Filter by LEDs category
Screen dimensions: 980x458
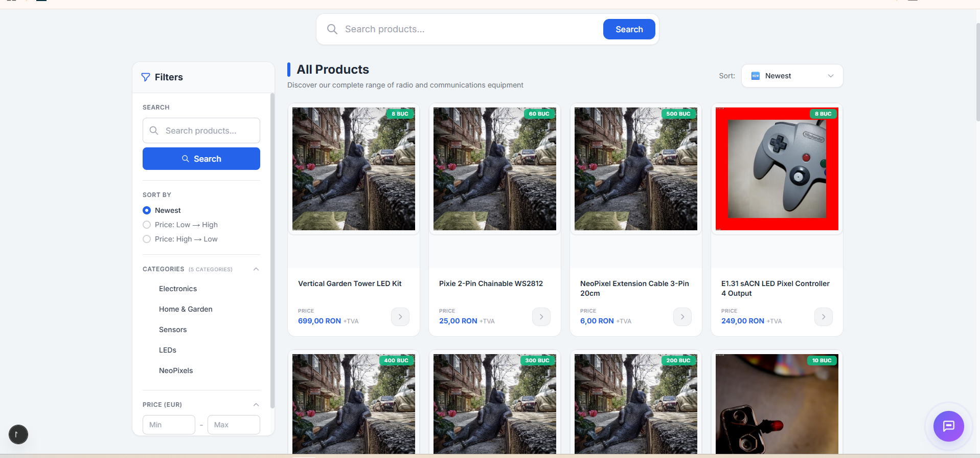tap(168, 350)
